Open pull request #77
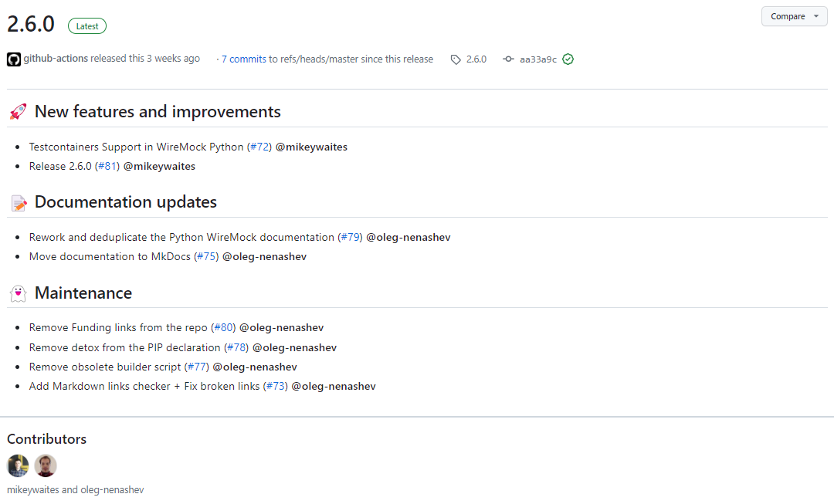 (197, 367)
